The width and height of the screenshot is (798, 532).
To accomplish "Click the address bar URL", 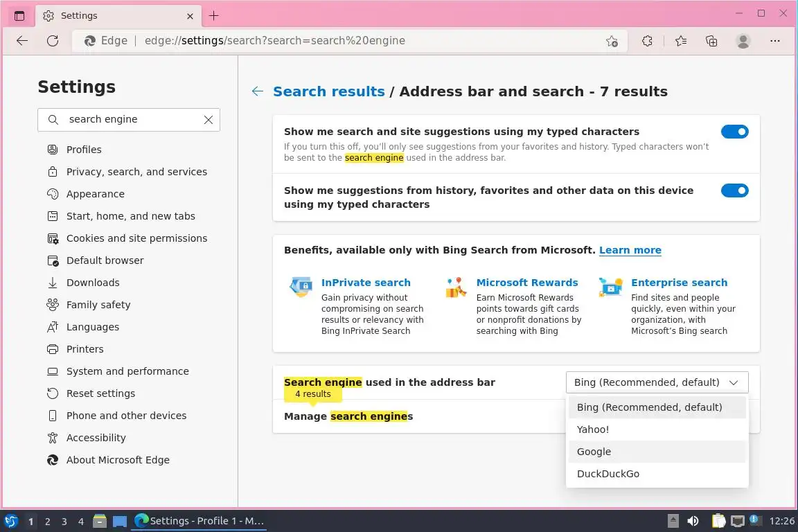I will 275,41.
